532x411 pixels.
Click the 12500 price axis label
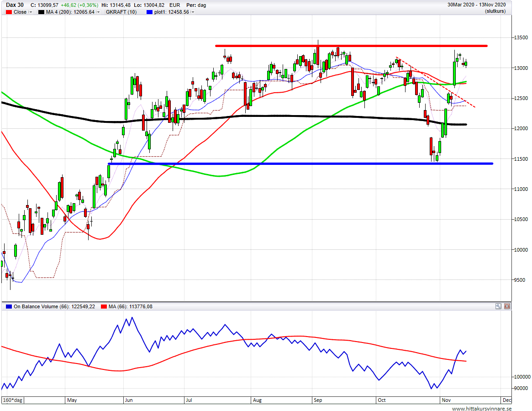pyautogui.click(x=521, y=98)
